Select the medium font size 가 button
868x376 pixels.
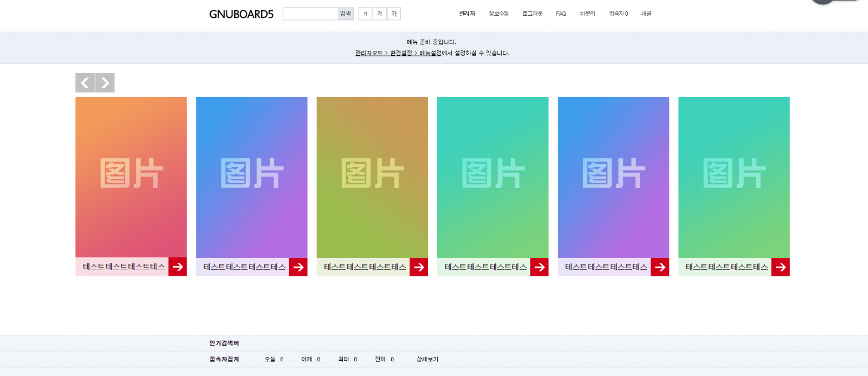coord(379,14)
